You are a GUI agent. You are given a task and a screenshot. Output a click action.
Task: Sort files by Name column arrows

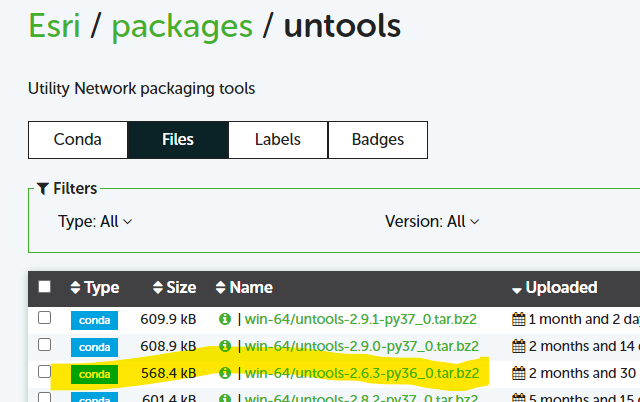pos(221,288)
